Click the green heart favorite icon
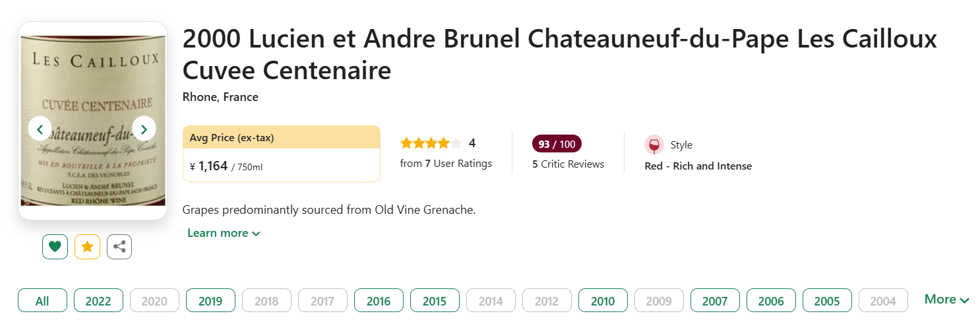The width and height of the screenshot is (980, 322). (x=55, y=247)
